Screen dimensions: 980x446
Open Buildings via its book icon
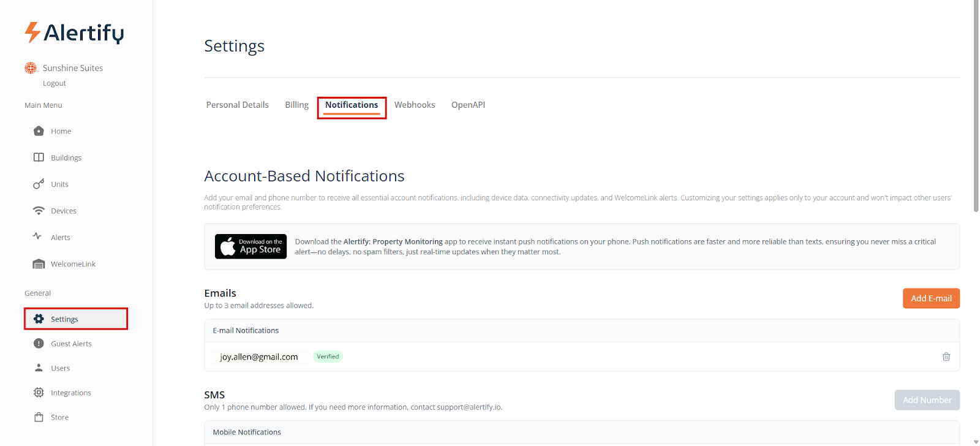(x=39, y=157)
